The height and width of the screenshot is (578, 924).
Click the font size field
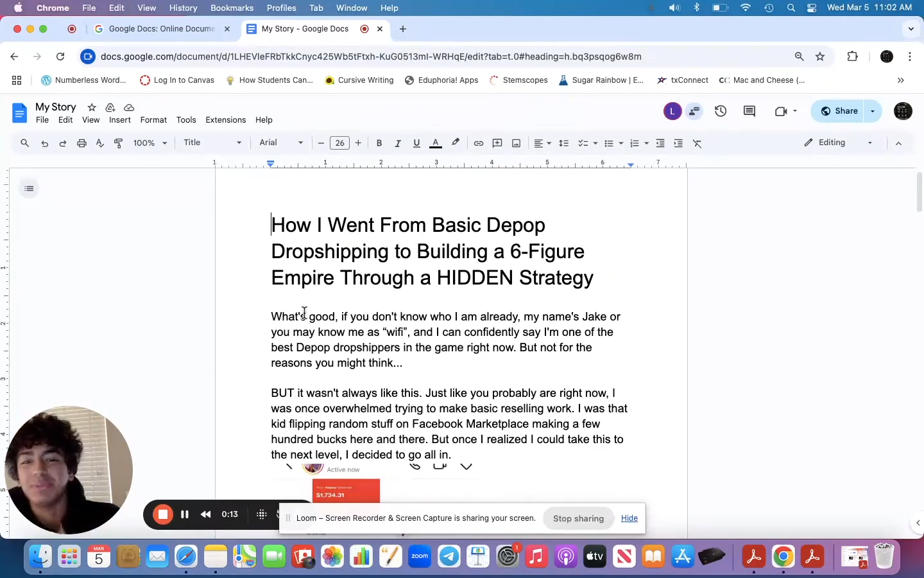[x=339, y=143]
